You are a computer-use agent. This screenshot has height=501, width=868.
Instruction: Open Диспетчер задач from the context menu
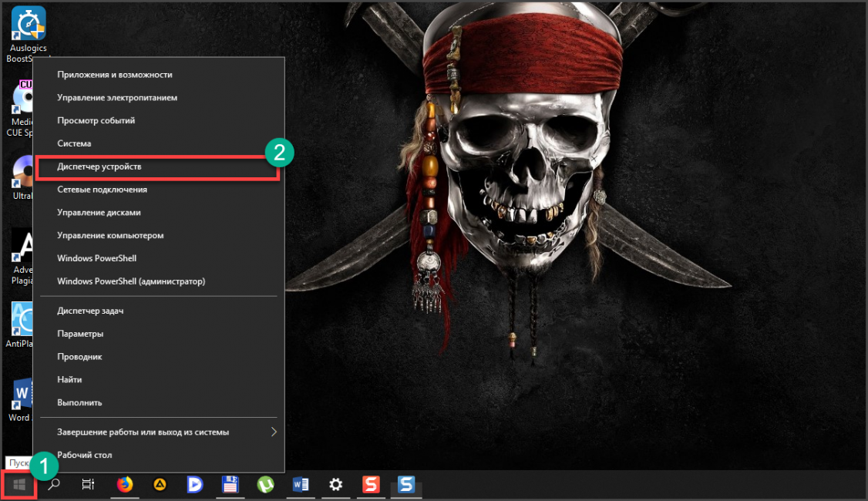pyautogui.click(x=90, y=311)
